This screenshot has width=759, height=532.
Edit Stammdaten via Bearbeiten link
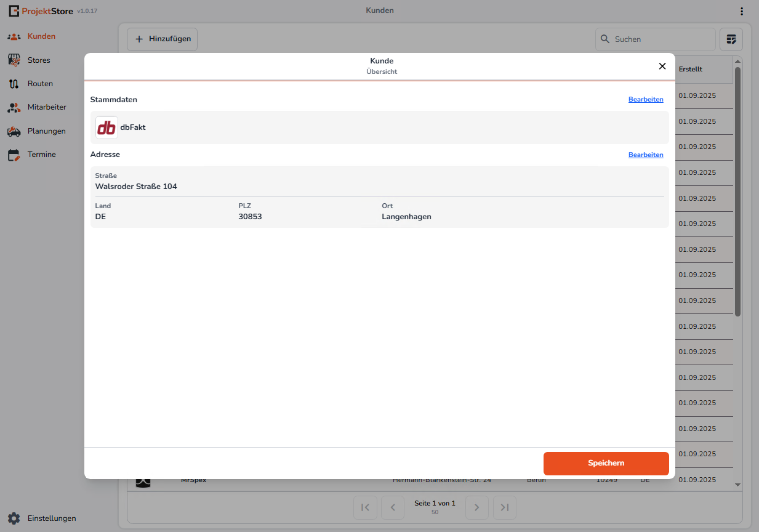(646, 100)
